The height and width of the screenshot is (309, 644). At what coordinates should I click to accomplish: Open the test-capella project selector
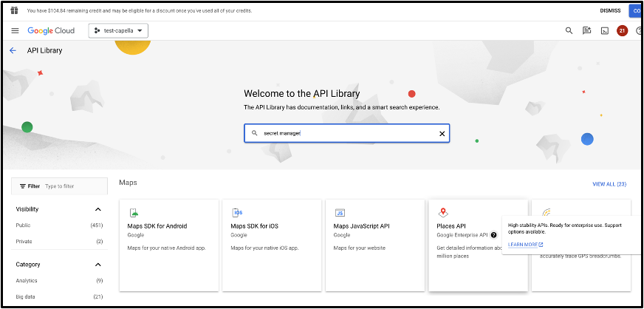coord(118,31)
